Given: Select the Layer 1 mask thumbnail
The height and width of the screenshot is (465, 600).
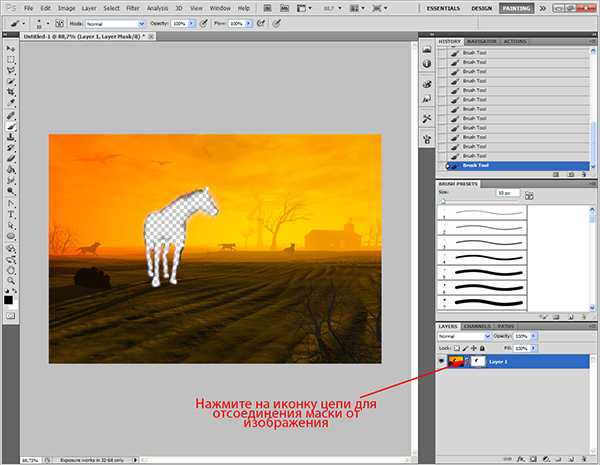Looking at the screenshot, I should 478,361.
